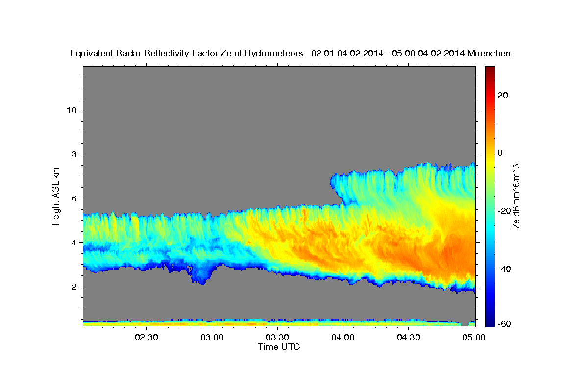
Task: Click the 03:30 time tick label
Action: pos(277,337)
